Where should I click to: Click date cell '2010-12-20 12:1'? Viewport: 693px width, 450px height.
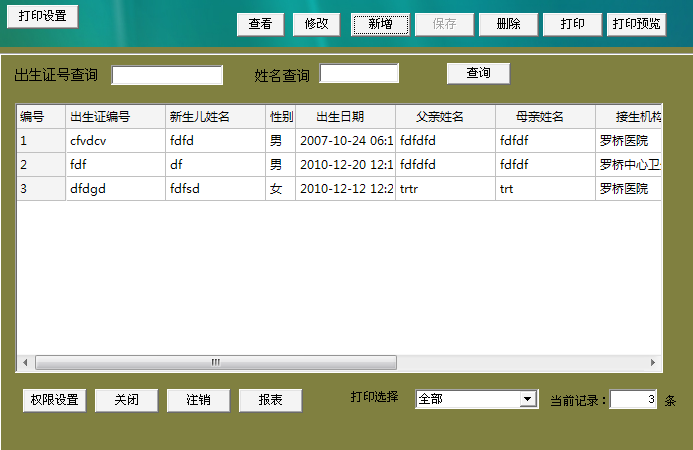[x=345, y=164]
